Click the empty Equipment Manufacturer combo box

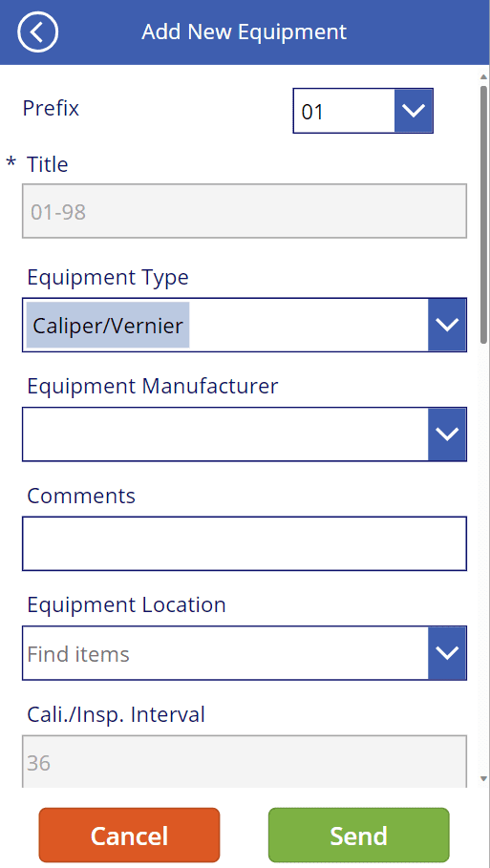click(x=224, y=434)
